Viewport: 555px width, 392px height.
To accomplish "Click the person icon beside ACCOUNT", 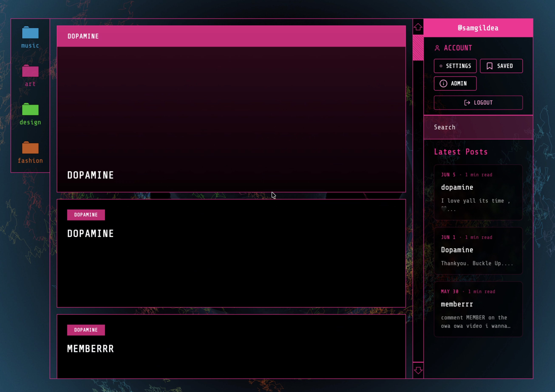I will pyautogui.click(x=437, y=48).
